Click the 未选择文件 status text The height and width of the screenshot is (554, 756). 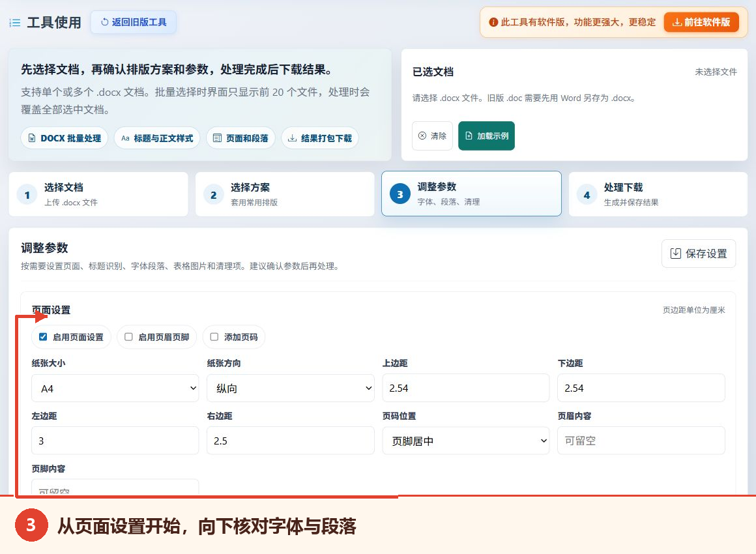pos(716,72)
